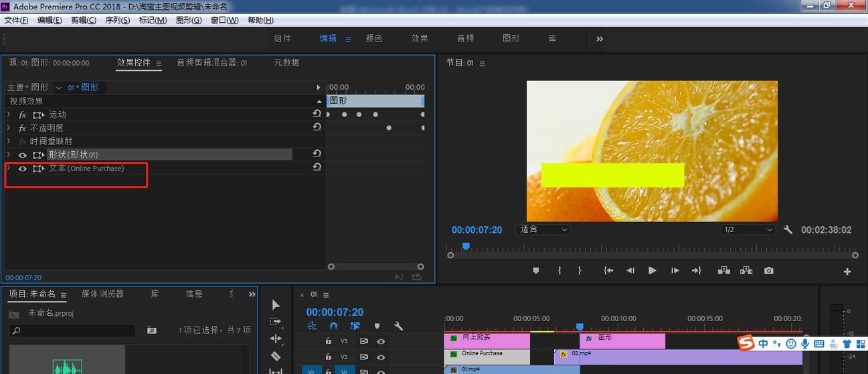Open the Sogou soft keyboard icon

point(819,344)
